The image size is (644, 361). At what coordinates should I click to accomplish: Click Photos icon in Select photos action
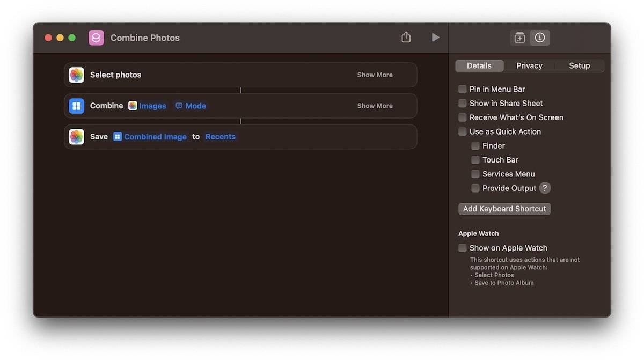[x=77, y=75]
